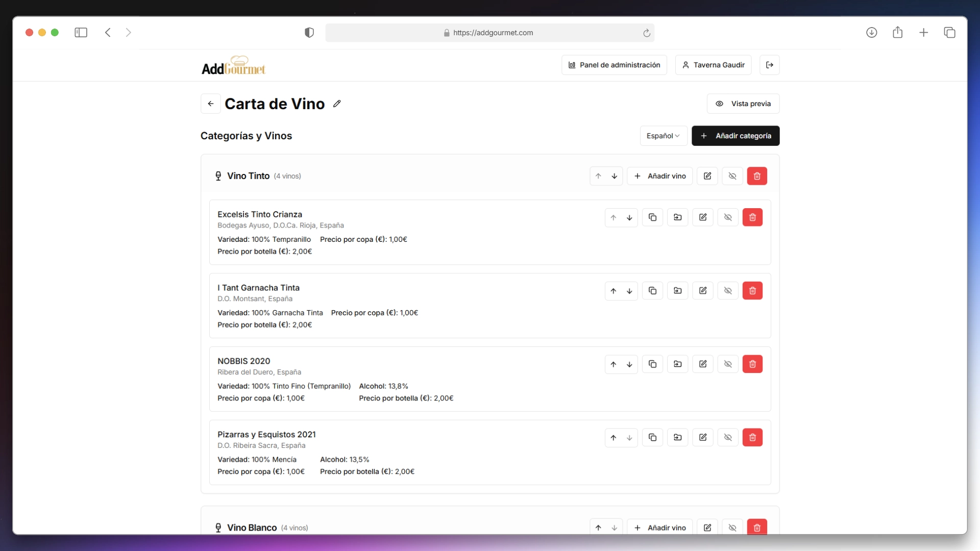Move I Tant Garnacha Tinta down
This screenshot has width=980, height=551.
(629, 291)
